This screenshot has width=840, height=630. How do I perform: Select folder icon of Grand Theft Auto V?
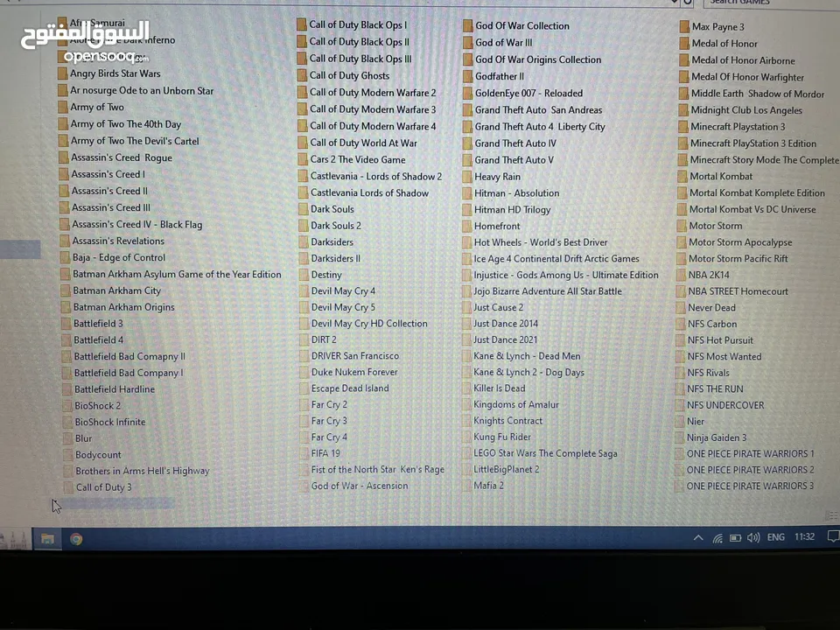[x=466, y=160]
